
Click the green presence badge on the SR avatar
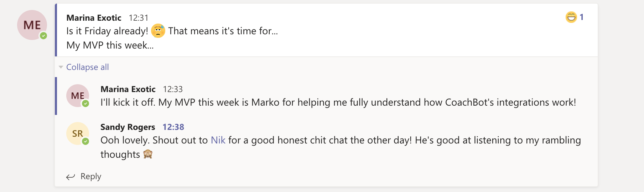coord(85,141)
